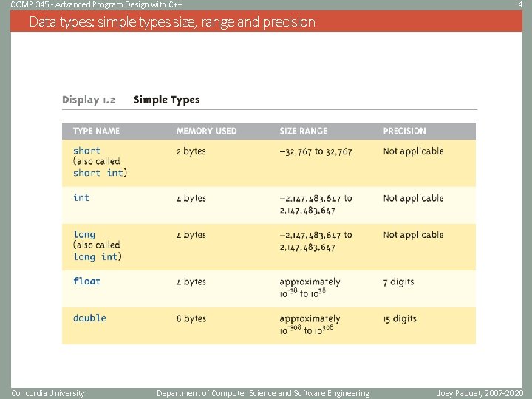Select the SIZE RANGE column header
Image resolution: width=532 pixels, height=399 pixels.
click(x=303, y=131)
